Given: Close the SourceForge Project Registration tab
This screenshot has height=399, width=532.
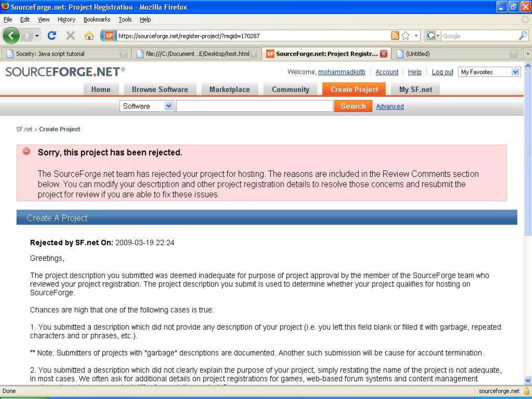Looking at the screenshot, I should (384, 54).
